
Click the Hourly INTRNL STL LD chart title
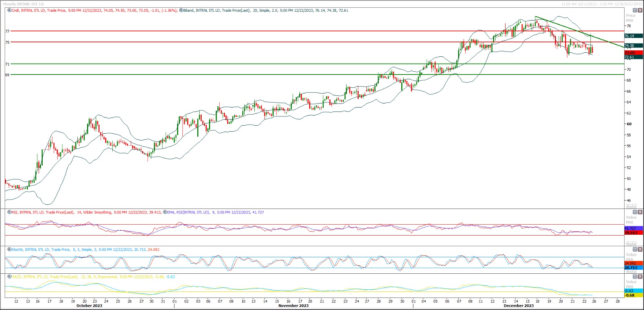point(23,4)
